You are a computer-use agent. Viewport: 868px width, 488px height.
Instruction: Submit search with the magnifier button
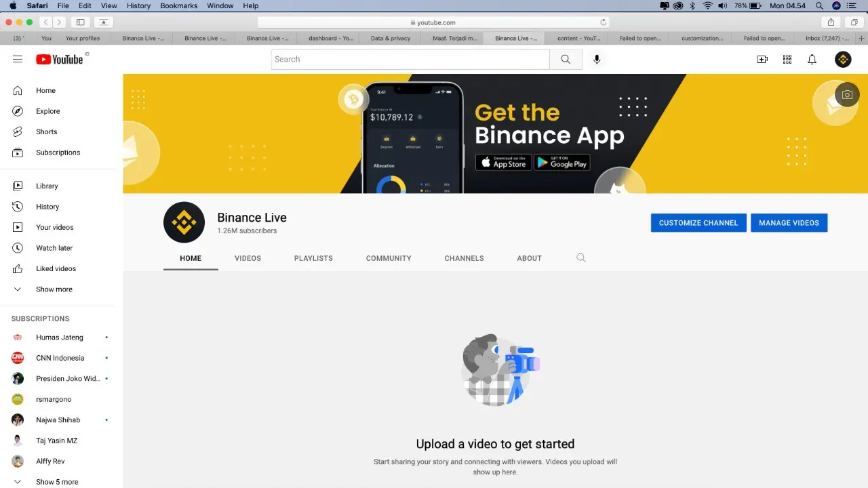tap(566, 59)
